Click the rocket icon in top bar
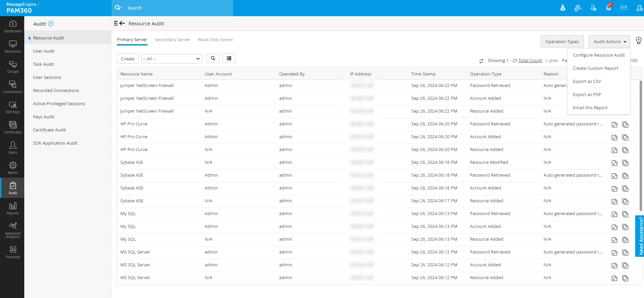This screenshot has width=644, height=298. click(x=563, y=8)
